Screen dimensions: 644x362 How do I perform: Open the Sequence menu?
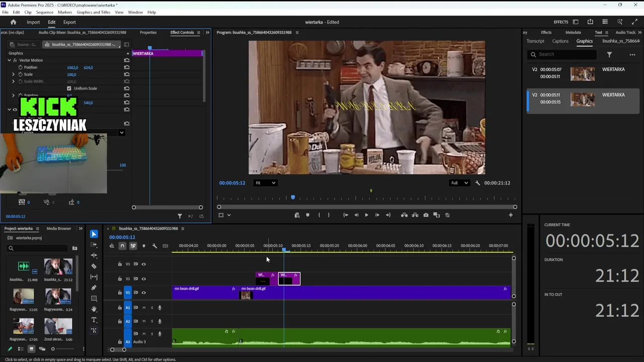[x=45, y=12]
